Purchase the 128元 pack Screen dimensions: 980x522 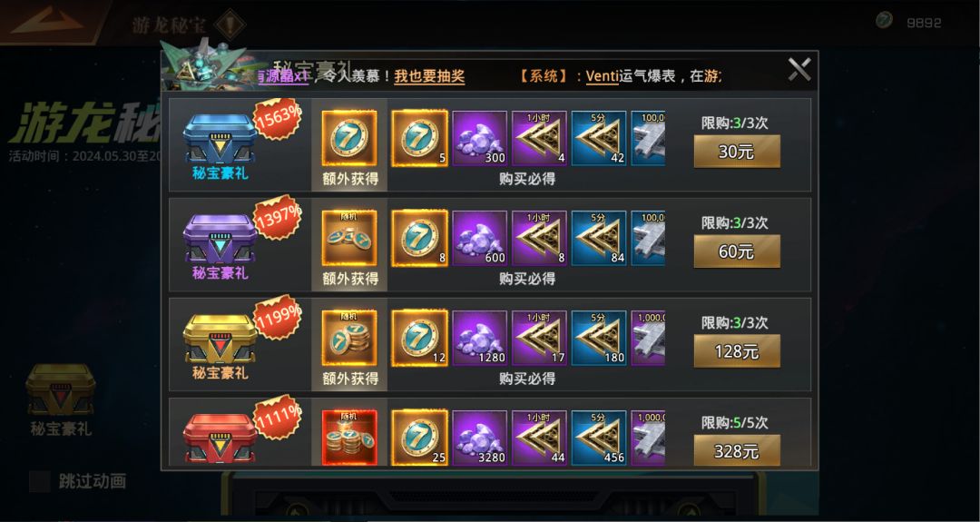(737, 351)
